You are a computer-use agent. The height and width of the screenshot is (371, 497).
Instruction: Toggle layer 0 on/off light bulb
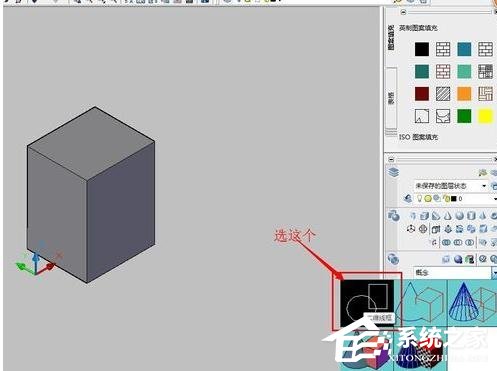click(420, 199)
